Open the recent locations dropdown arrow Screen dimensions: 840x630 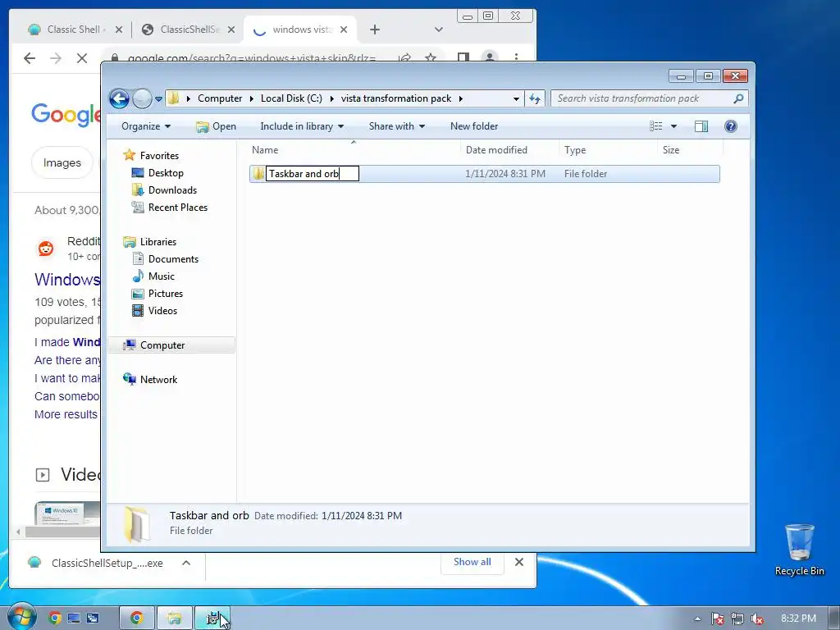158,99
